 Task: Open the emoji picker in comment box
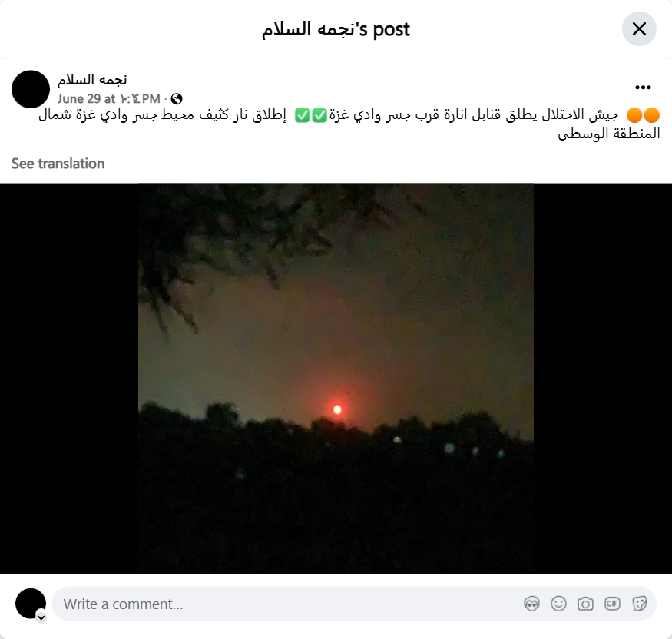pos(558,604)
